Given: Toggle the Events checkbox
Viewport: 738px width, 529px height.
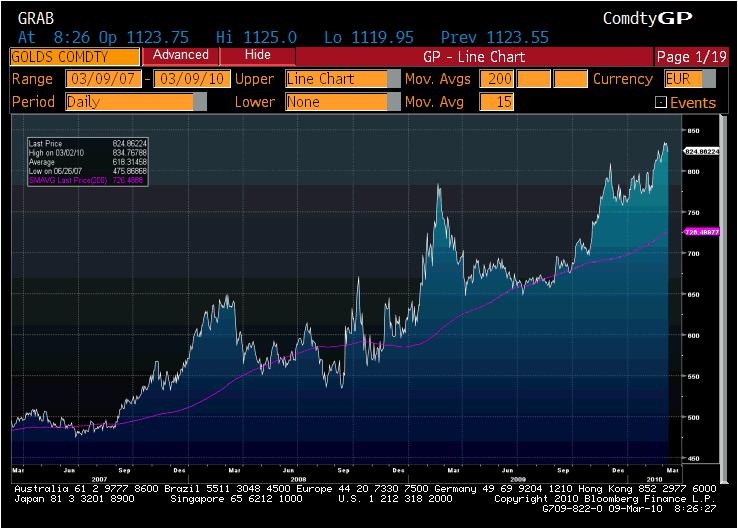Looking at the screenshot, I should (661, 102).
